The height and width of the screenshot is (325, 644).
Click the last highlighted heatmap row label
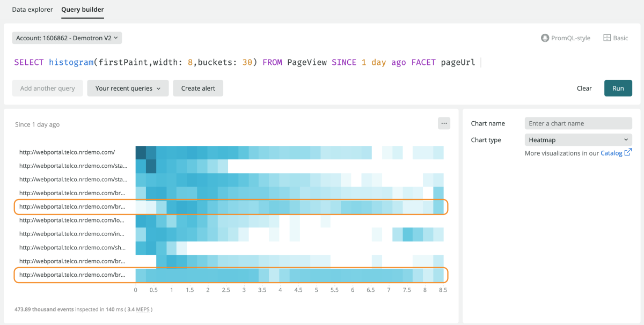click(x=71, y=275)
